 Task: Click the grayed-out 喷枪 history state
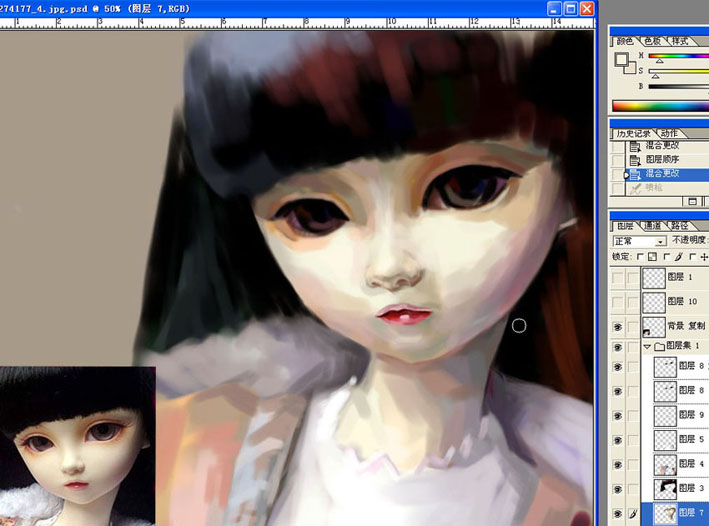point(653,187)
